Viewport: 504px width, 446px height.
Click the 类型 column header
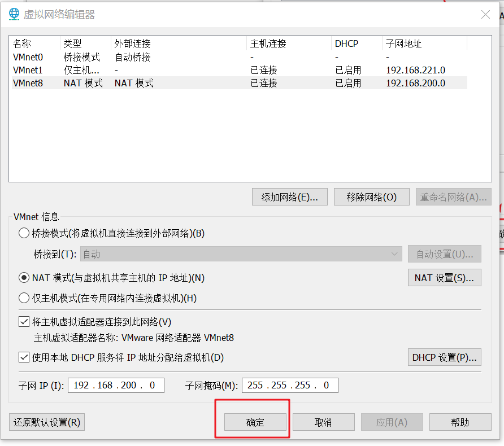click(x=85, y=43)
